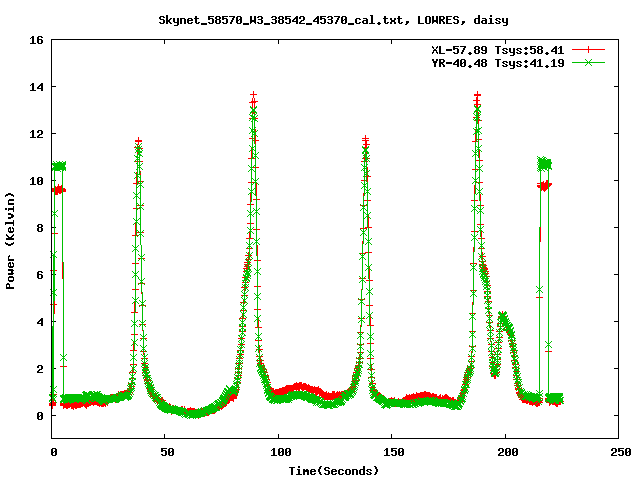Viewport: 640px width, 480px height.
Task: Click the Time(Seconds) axis label
Action: pos(333,471)
